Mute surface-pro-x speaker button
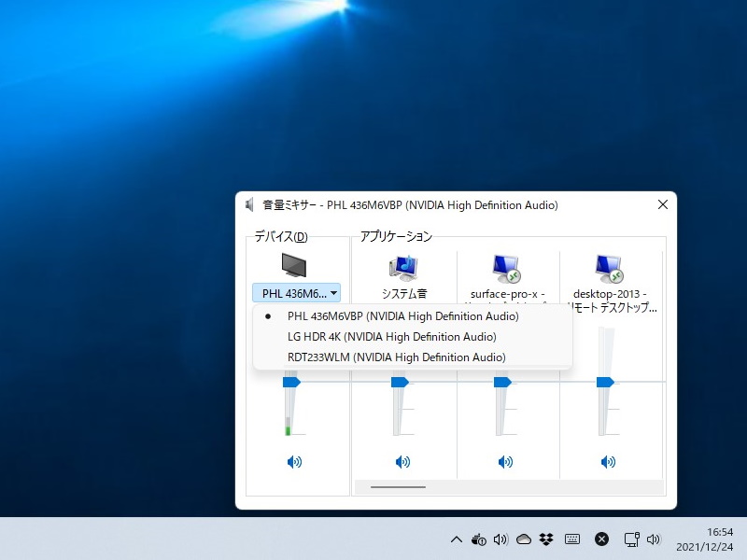Image resolution: width=747 pixels, height=560 pixels. tap(505, 461)
